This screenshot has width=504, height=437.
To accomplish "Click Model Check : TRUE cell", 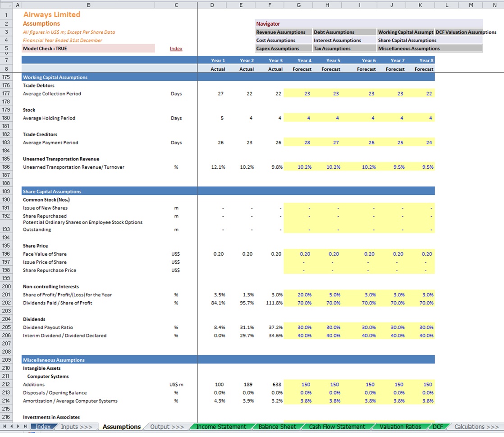I will point(88,49).
